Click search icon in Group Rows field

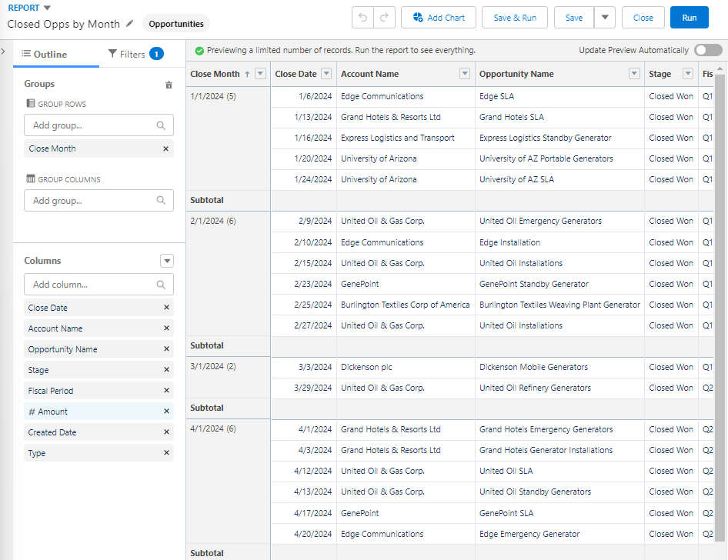tap(161, 125)
